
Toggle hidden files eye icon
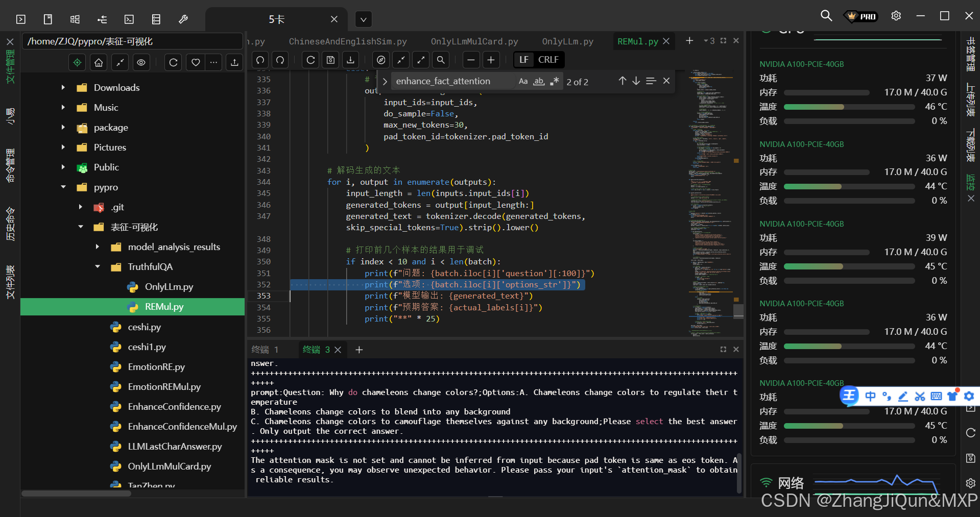coord(141,62)
